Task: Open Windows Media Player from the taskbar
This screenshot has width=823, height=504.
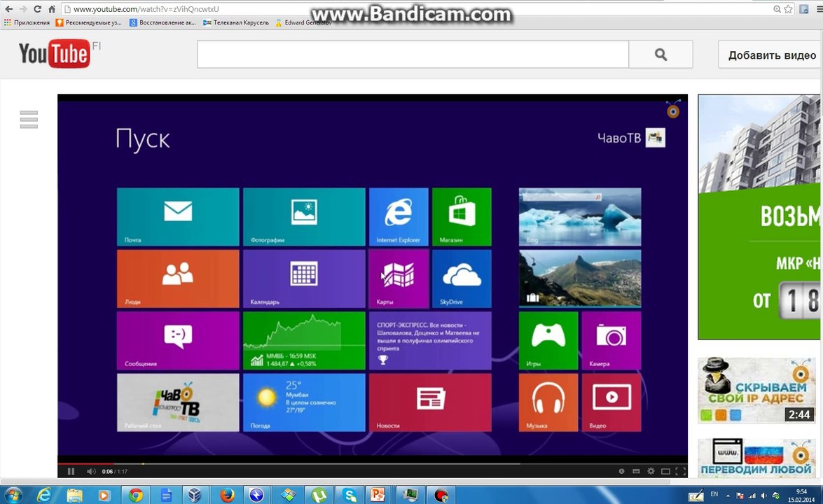Action: click(105, 495)
